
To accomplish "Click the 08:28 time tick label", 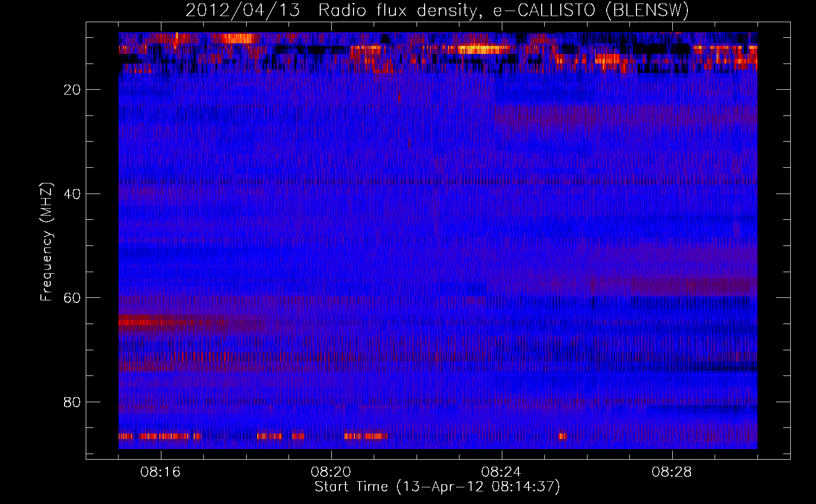I will coord(672,472).
